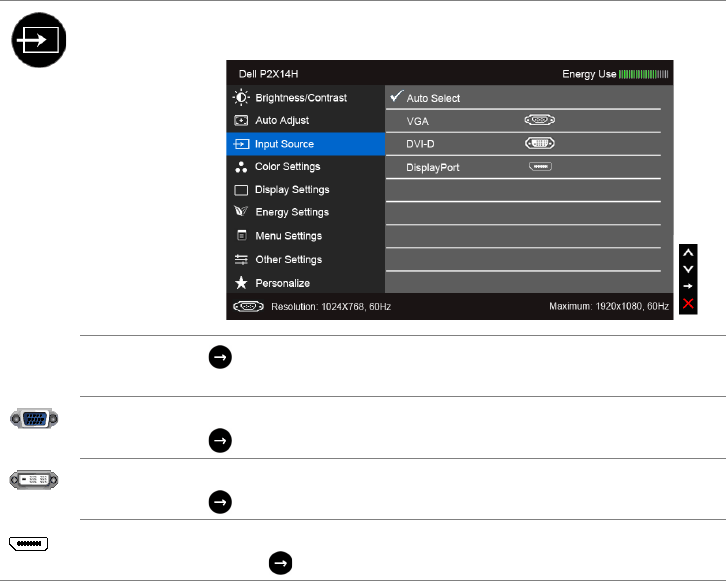Click the Energy Use meter bar
Screen dimensions: 726x581
644,74
